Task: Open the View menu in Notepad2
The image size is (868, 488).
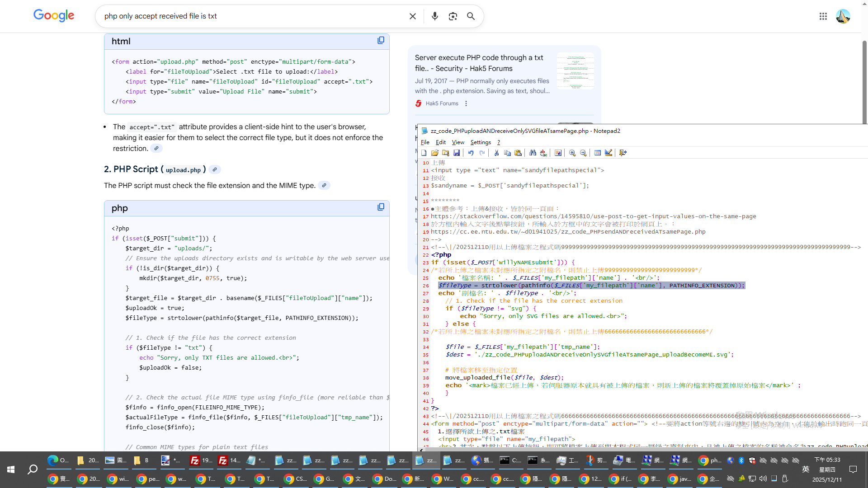Action: [458, 142]
